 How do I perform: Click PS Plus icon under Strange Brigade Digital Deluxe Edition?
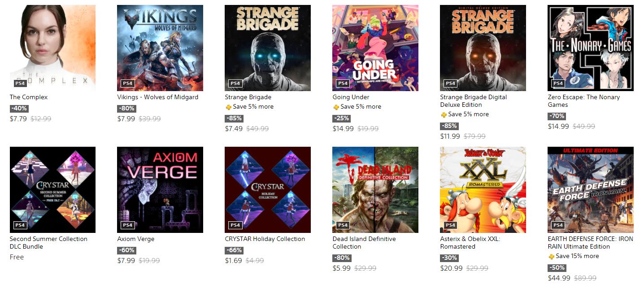point(444,115)
